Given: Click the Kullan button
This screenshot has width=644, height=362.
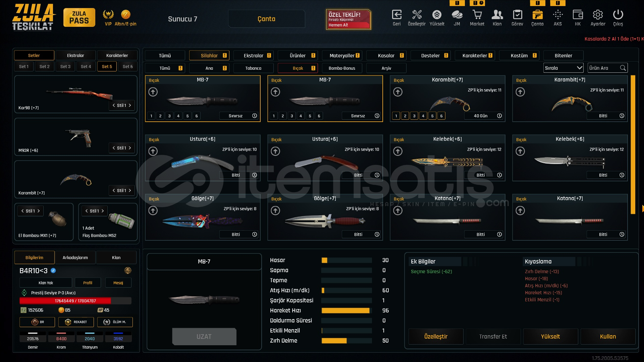Looking at the screenshot, I should (608, 337).
